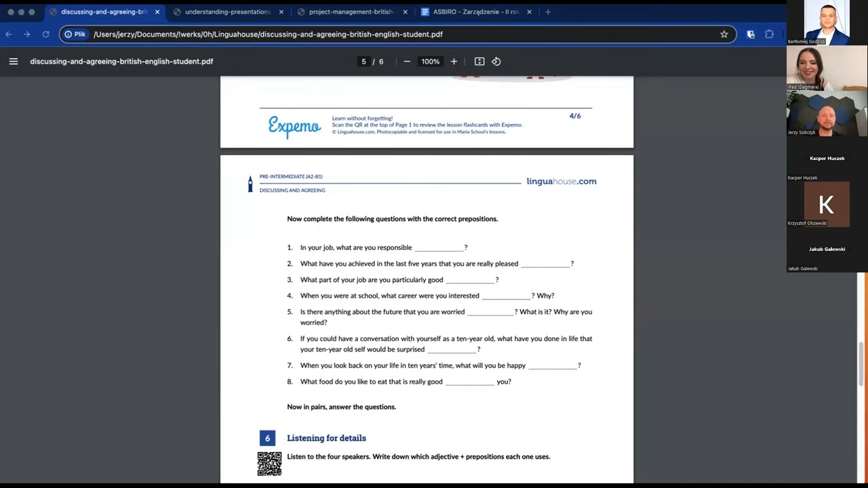This screenshot has height=488, width=868.
Task: Switch to ASBIRO - Zarządzanie tab
Action: [475, 12]
